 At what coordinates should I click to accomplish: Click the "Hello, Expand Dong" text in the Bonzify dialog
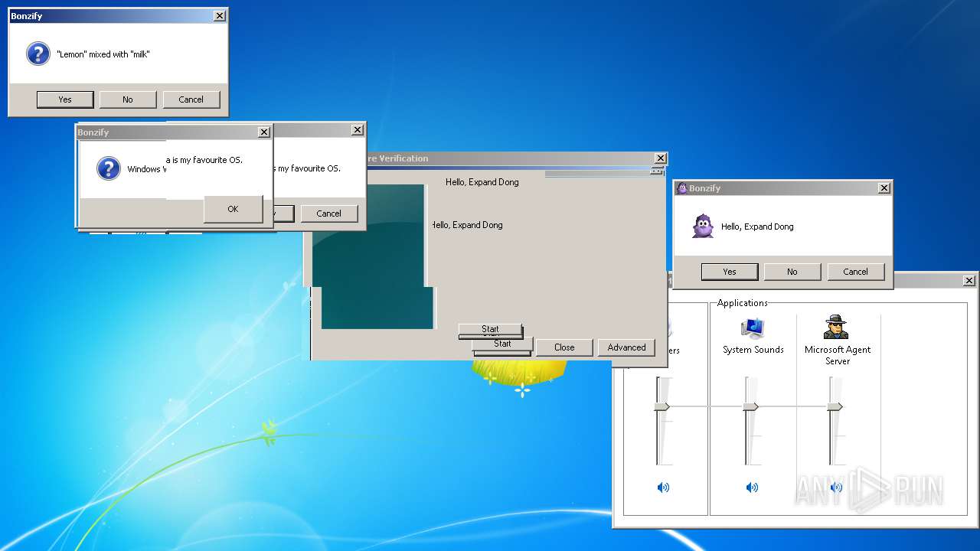pyautogui.click(x=757, y=227)
